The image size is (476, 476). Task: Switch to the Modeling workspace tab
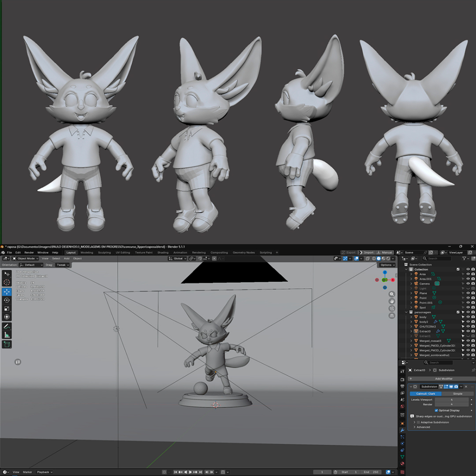coord(87,252)
